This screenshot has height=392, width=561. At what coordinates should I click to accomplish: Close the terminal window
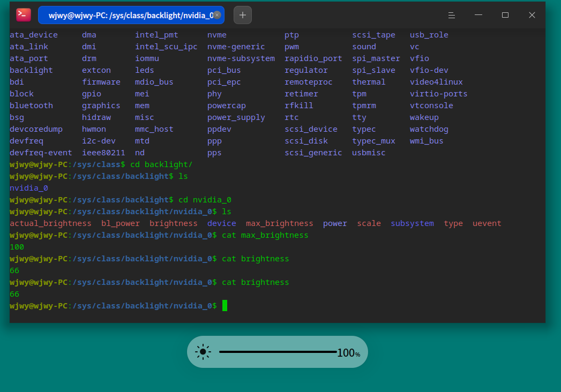(x=532, y=15)
